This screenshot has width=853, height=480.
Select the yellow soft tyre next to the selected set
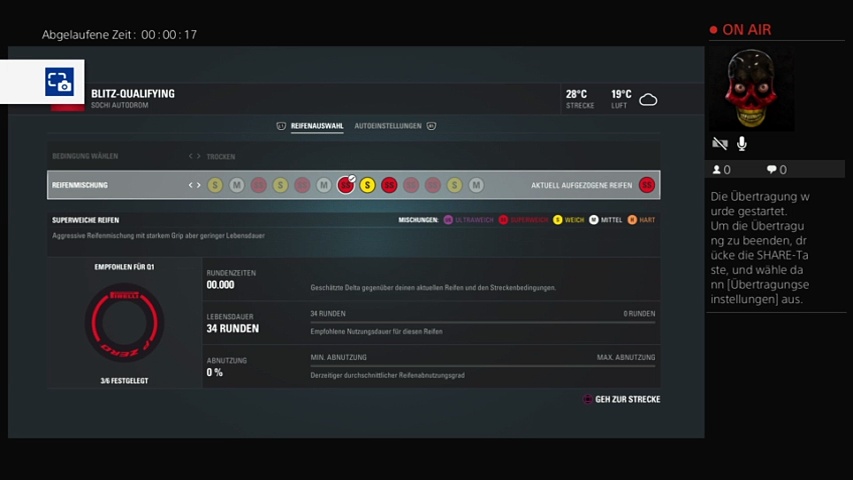367,185
